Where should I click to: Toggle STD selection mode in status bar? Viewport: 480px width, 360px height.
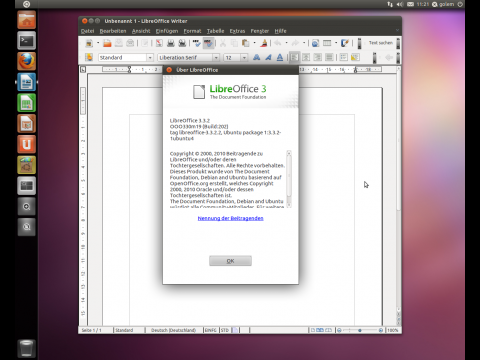tap(225, 330)
